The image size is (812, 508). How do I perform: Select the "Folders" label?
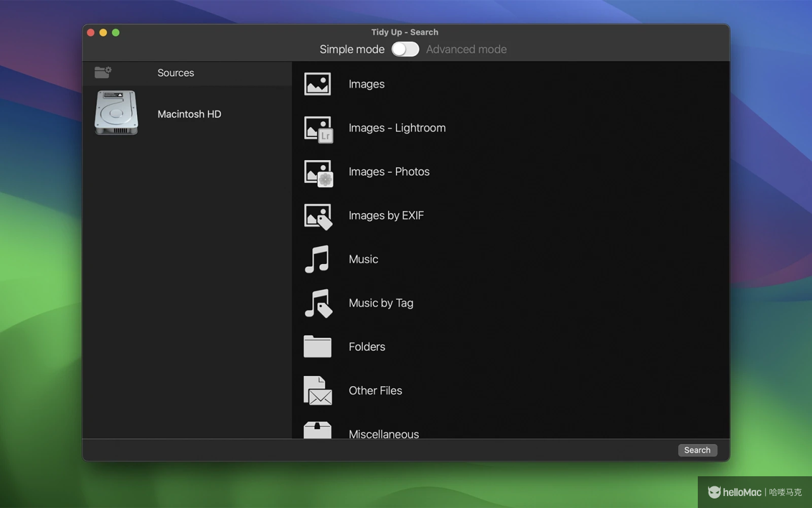pos(367,347)
